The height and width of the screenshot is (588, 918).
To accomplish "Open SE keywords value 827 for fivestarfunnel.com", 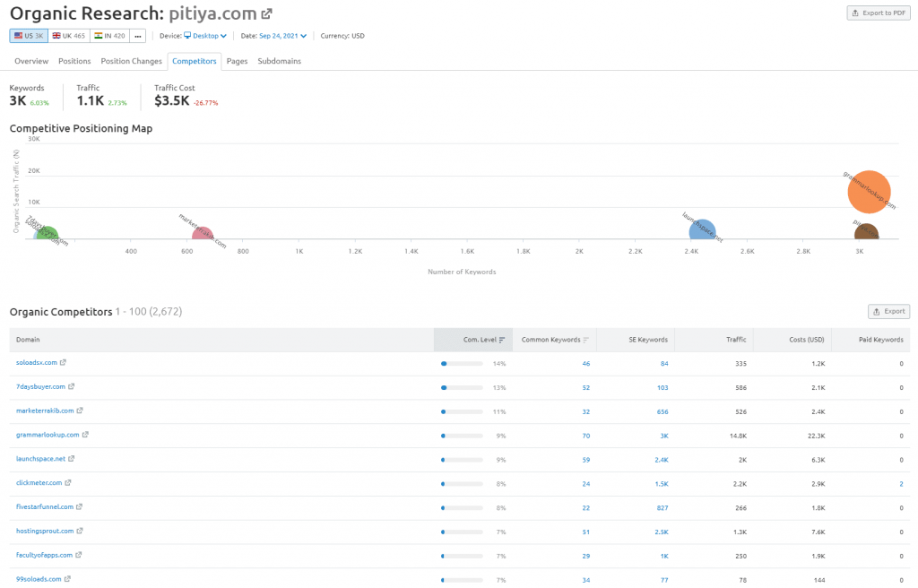I will [663, 507].
